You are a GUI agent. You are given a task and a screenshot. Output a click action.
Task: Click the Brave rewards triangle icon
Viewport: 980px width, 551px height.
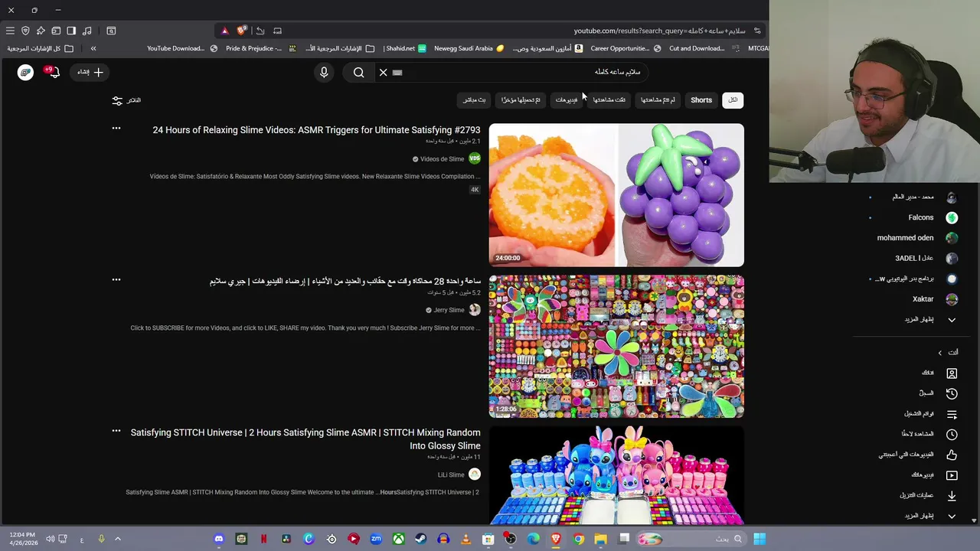pos(224,31)
